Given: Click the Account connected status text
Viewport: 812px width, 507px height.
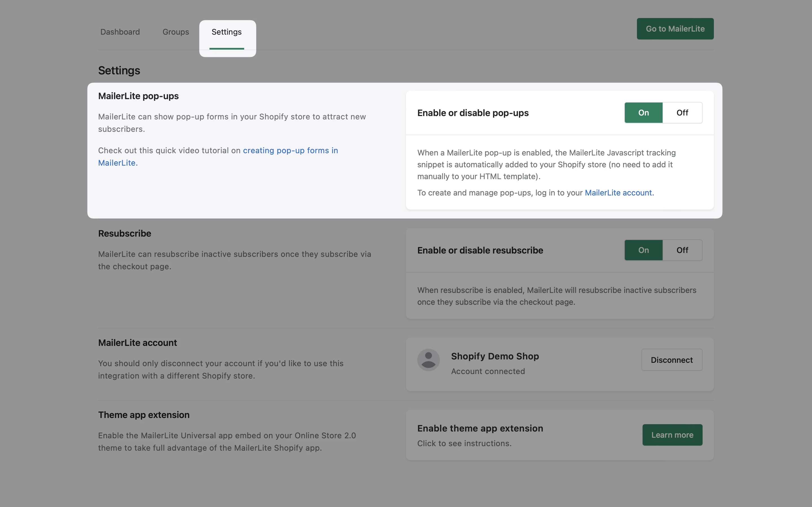Looking at the screenshot, I should coord(488,371).
